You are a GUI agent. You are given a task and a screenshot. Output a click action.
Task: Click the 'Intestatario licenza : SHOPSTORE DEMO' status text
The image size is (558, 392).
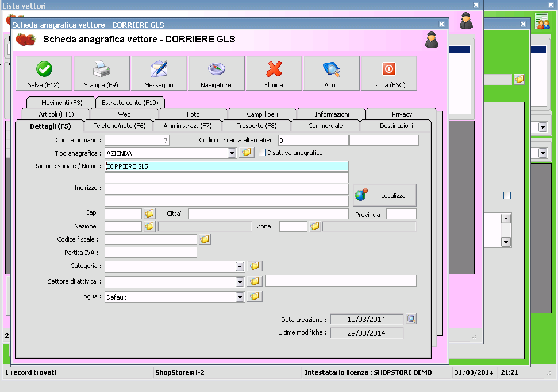[x=368, y=372]
